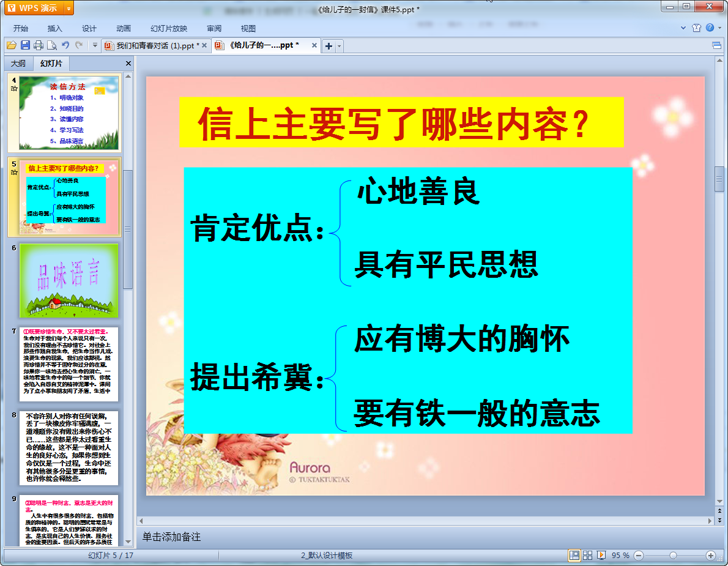
Task: Close the slide thumbnail side panel
Action: pyautogui.click(x=128, y=63)
